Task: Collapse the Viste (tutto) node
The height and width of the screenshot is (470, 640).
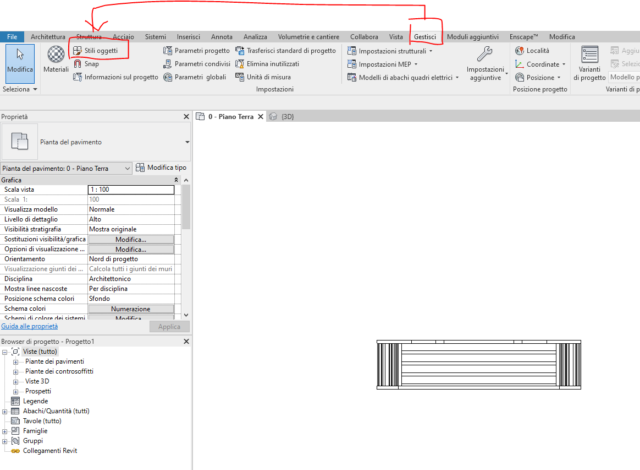Action: [x=4, y=352]
